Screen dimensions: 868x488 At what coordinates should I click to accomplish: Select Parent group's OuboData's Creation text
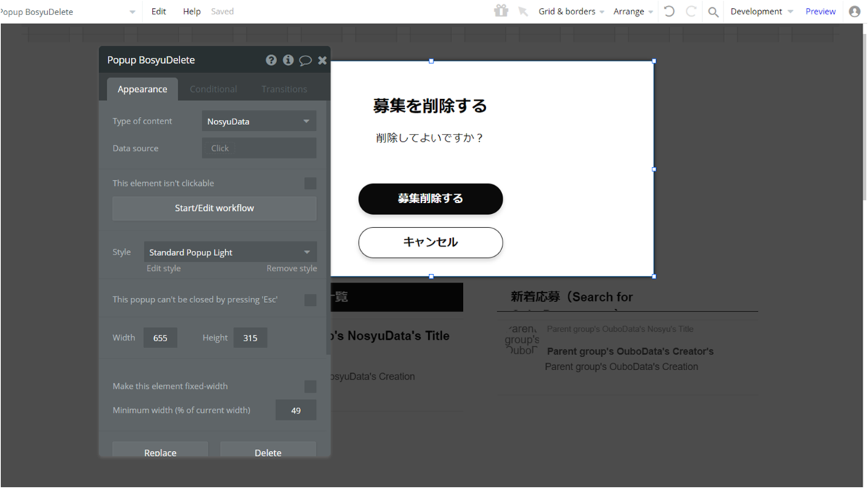click(x=621, y=367)
